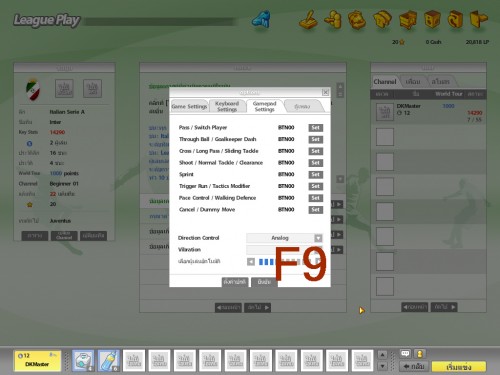Screen dimensions: 500x375
Task: Select the water bottle item
Action: point(108,360)
